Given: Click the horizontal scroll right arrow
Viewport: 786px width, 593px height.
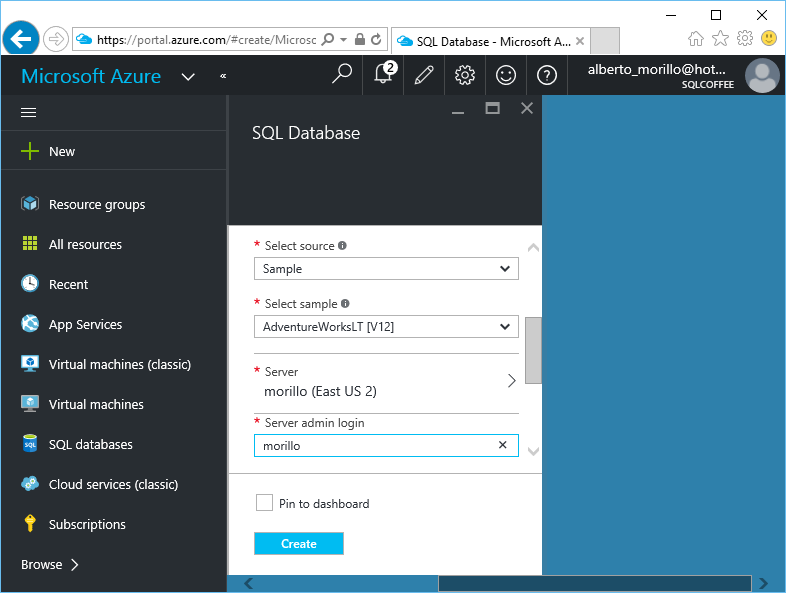Looking at the screenshot, I should tap(763, 583).
